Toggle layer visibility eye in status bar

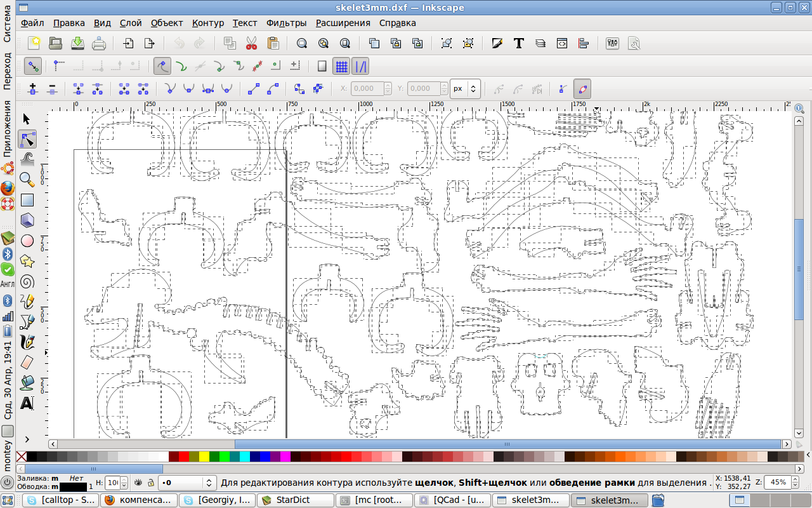point(138,483)
